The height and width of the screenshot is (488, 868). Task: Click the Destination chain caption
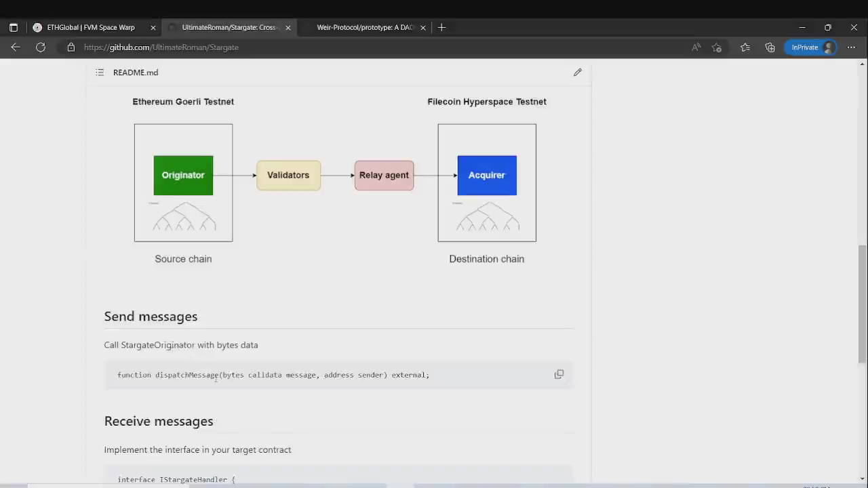[486, 259]
